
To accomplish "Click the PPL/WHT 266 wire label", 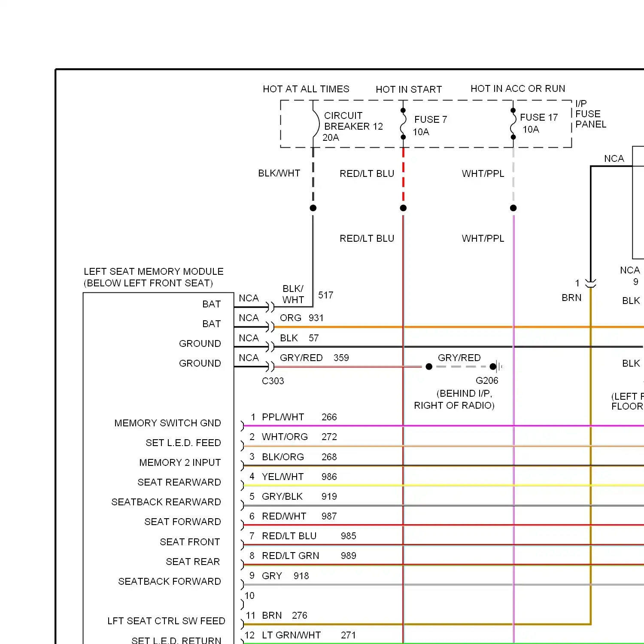I will pyautogui.click(x=299, y=417).
